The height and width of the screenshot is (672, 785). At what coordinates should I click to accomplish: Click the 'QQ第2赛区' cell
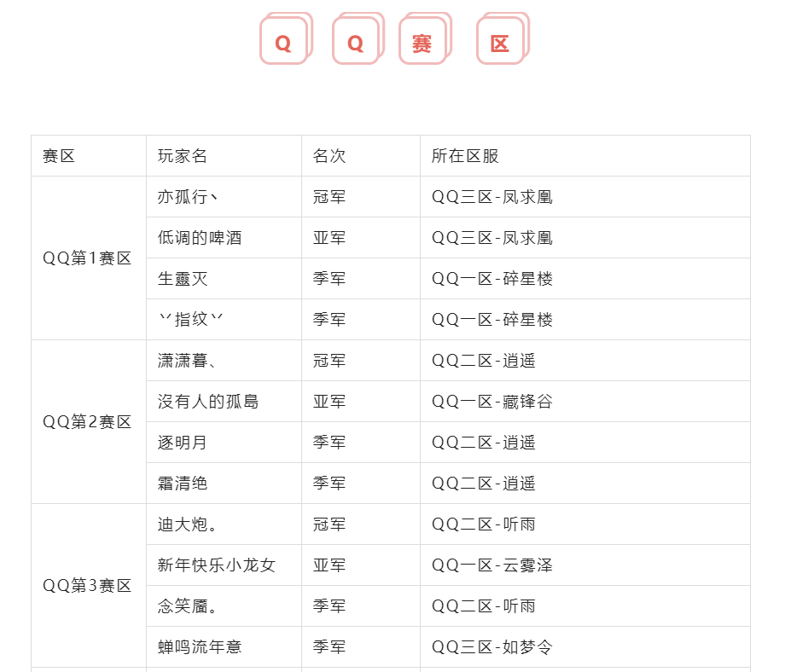coord(87,422)
